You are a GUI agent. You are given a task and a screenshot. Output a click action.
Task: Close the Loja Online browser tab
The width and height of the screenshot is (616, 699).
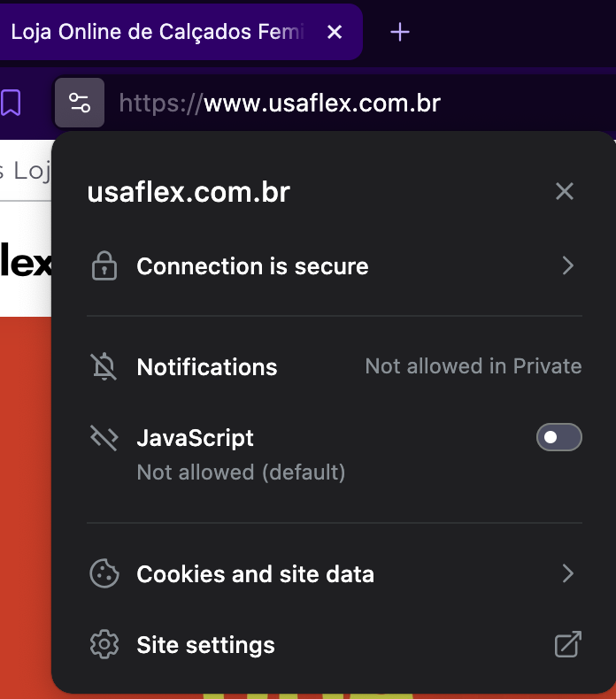pyautogui.click(x=335, y=33)
